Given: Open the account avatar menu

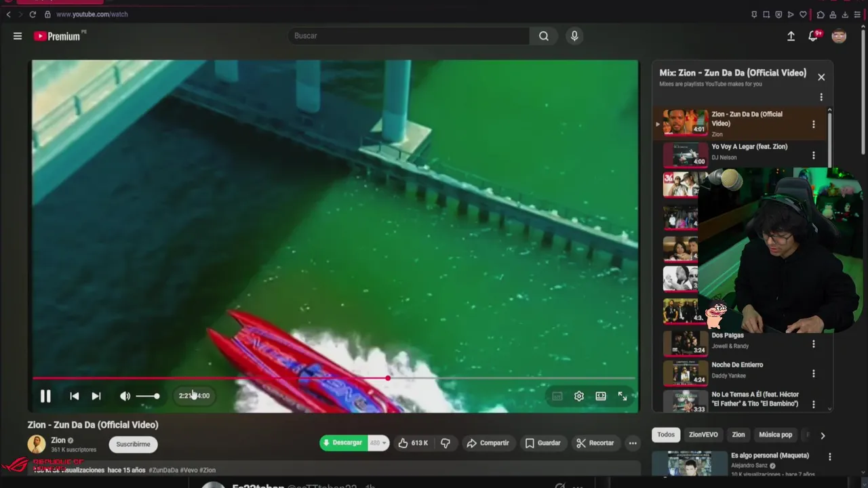Looking at the screenshot, I should point(839,36).
